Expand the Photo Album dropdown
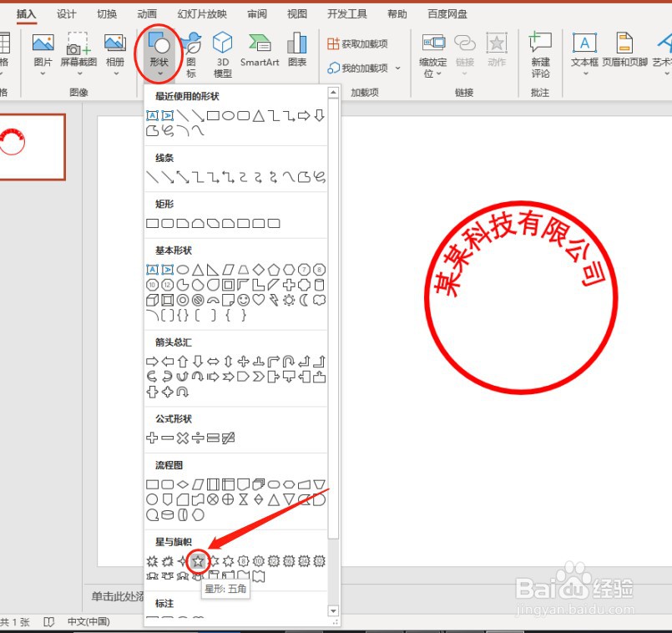The image size is (672, 633). pyautogui.click(x=115, y=73)
